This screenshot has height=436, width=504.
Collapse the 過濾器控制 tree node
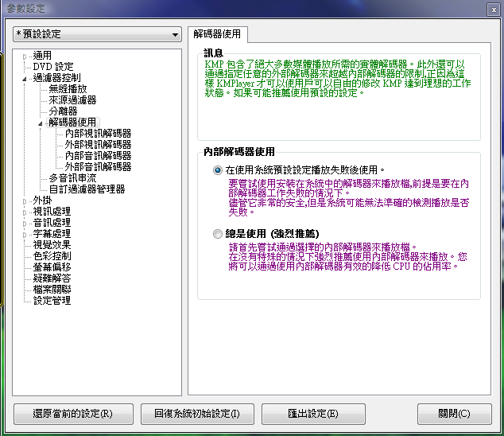pos(25,78)
